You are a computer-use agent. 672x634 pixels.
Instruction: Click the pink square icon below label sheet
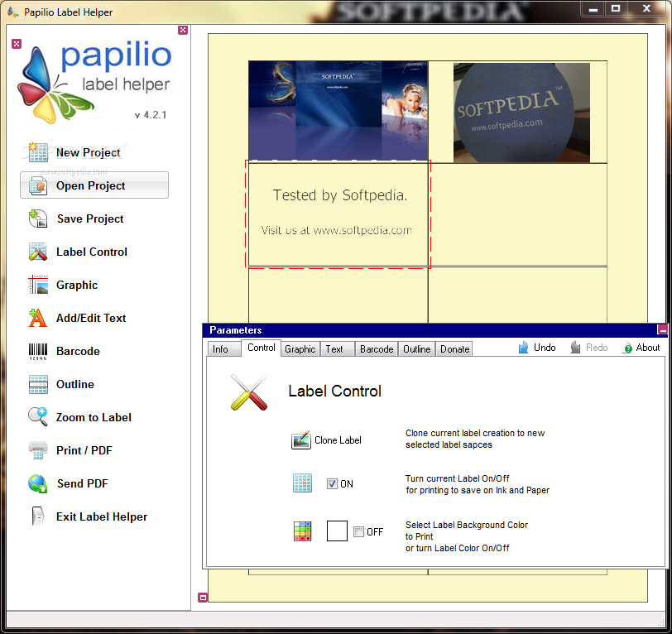(203, 597)
